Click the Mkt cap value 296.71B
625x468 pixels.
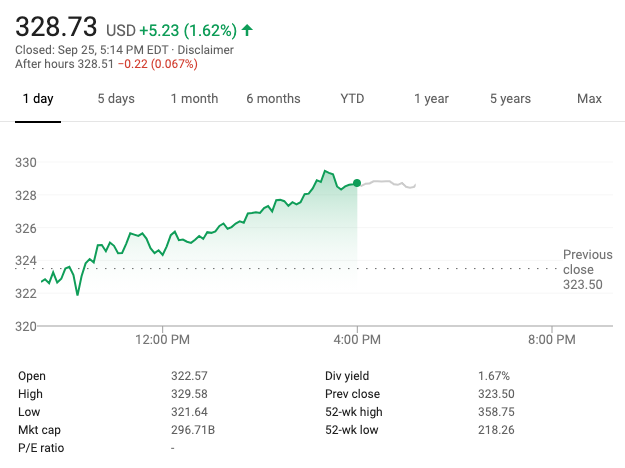(x=194, y=430)
